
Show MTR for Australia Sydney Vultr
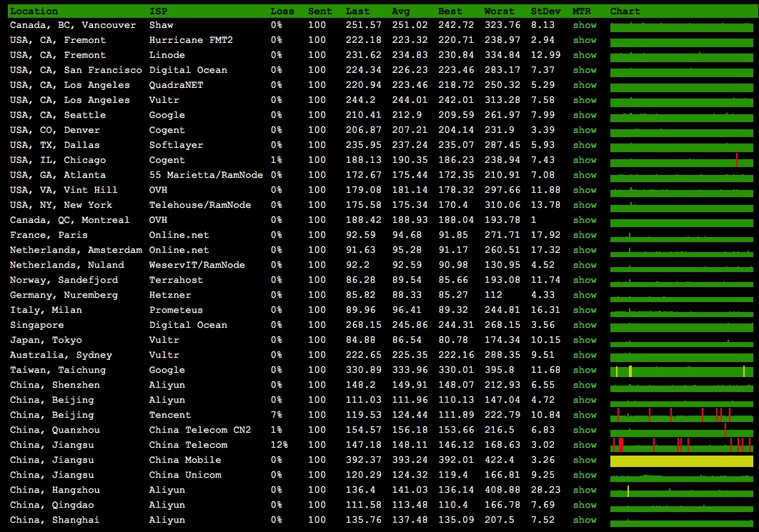585,355
